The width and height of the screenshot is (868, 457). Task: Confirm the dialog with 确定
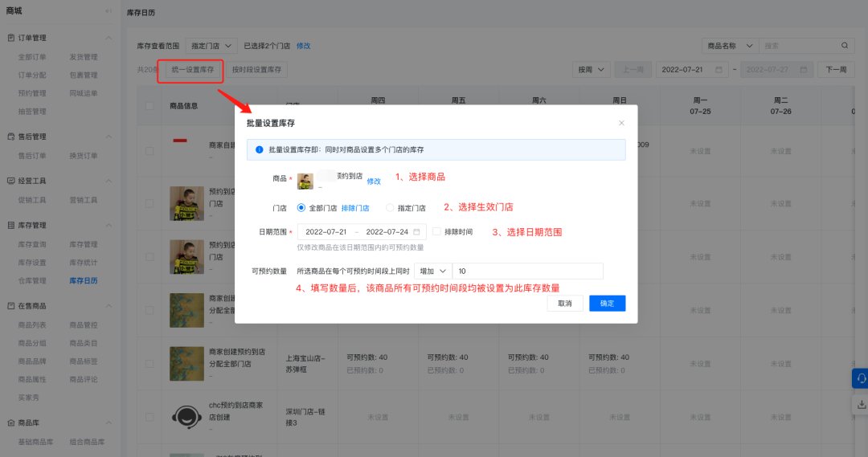[x=608, y=303]
